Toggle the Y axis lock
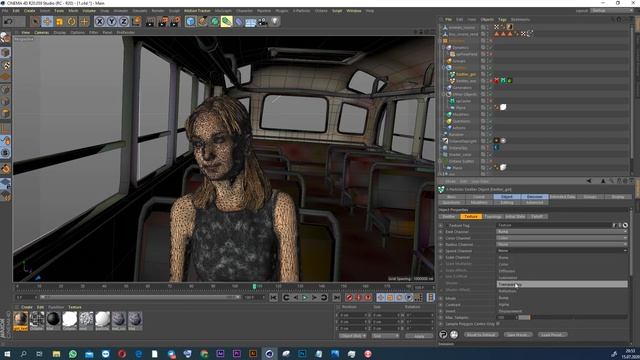The width and height of the screenshot is (640, 360). (x=111, y=21)
